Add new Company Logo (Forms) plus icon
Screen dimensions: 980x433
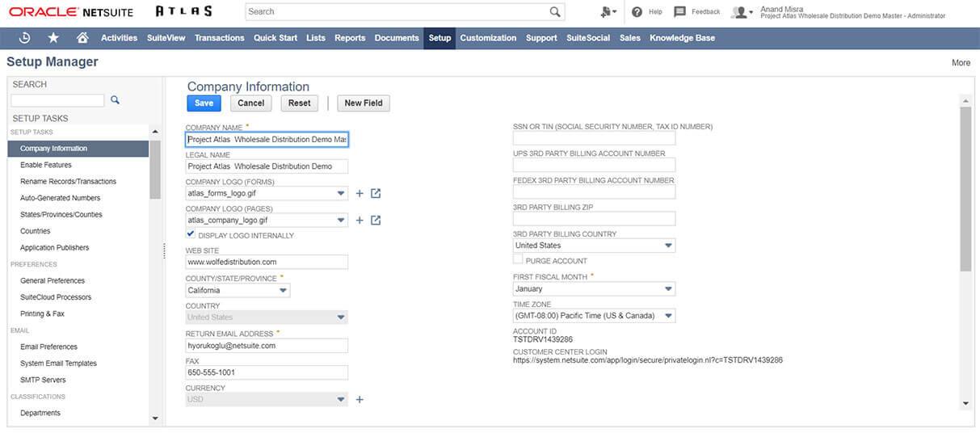[x=360, y=194]
